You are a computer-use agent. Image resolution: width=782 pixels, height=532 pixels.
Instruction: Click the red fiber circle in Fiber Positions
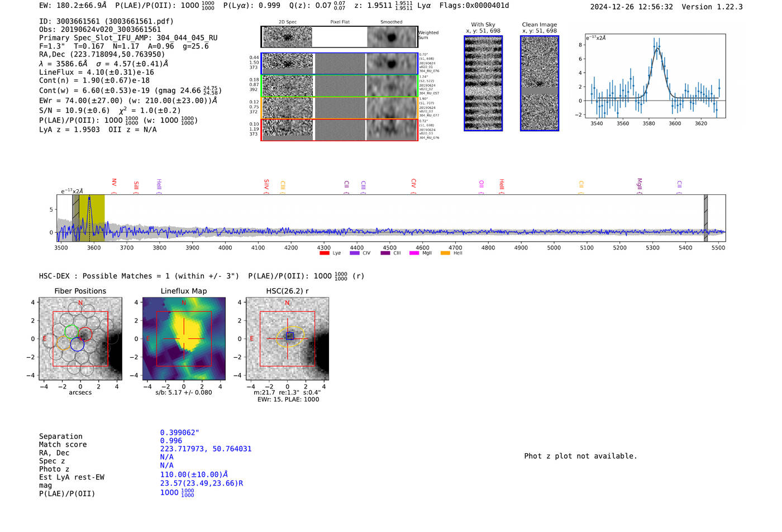[x=85, y=334]
